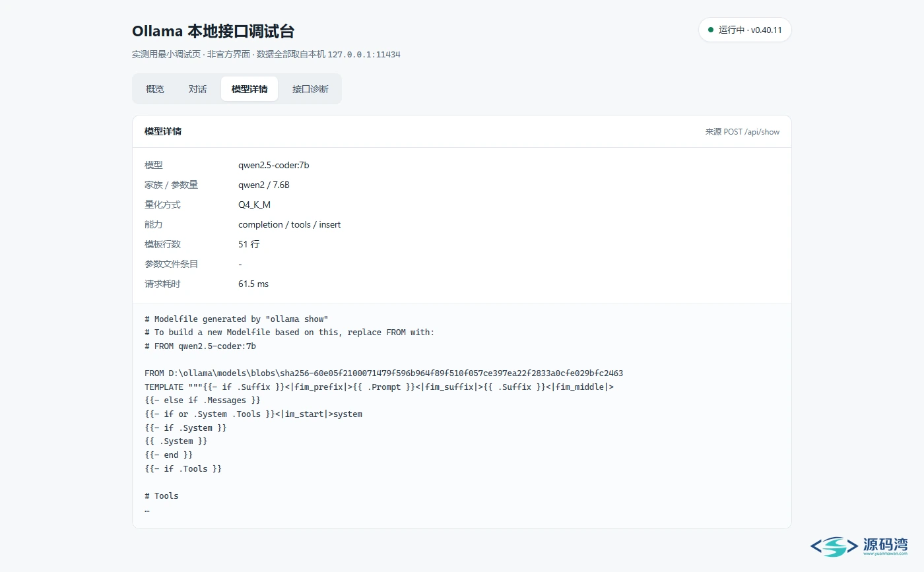Click the 请求耗时 field label
Image resolution: width=924 pixels, height=572 pixels.
pos(162,284)
